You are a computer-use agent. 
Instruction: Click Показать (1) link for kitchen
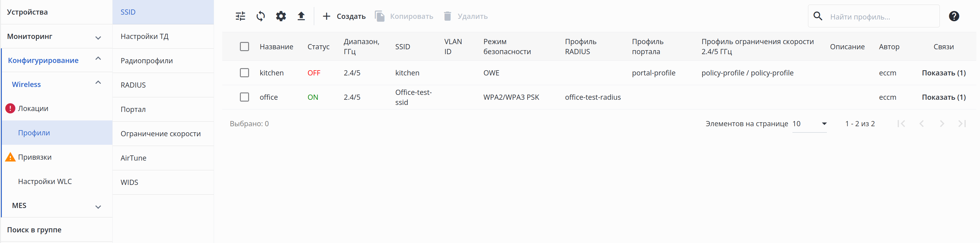pos(943,73)
